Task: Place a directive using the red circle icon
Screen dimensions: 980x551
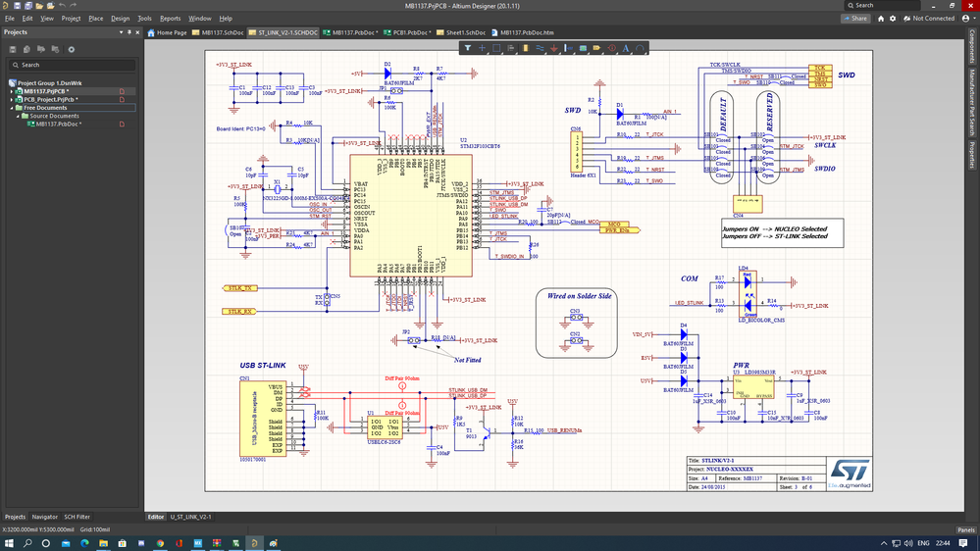Action: tap(611, 48)
